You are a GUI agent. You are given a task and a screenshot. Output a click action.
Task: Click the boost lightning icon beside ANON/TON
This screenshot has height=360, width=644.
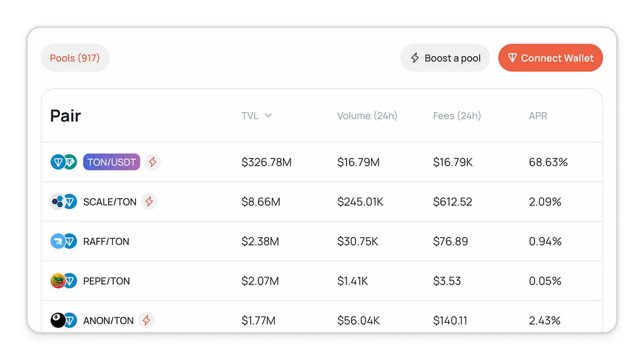[146, 320]
